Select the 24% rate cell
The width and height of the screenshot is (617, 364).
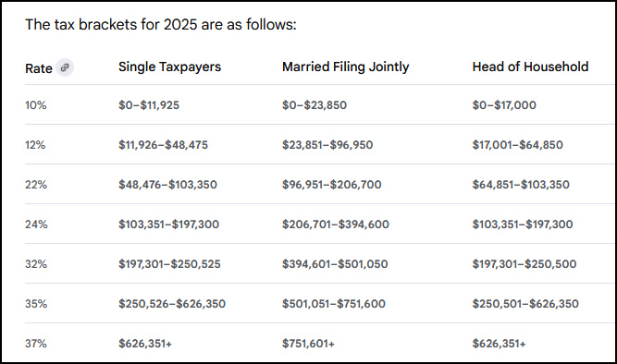point(36,224)
